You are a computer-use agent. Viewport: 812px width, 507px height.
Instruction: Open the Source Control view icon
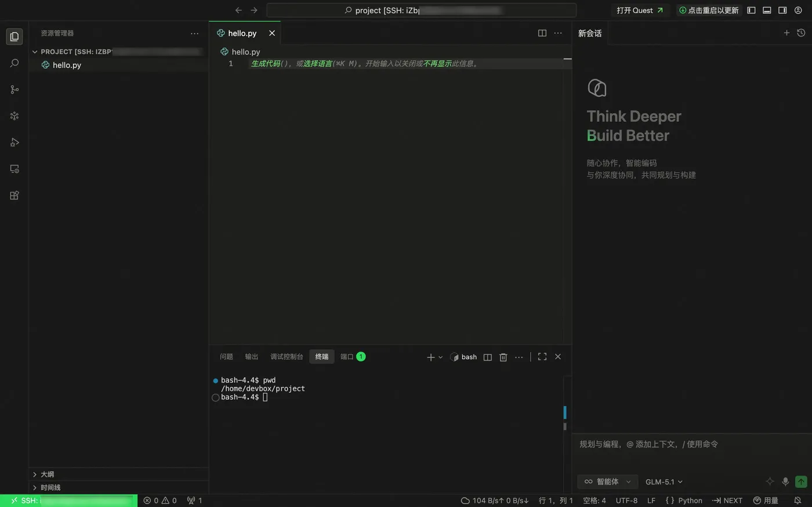click(14, 89)
